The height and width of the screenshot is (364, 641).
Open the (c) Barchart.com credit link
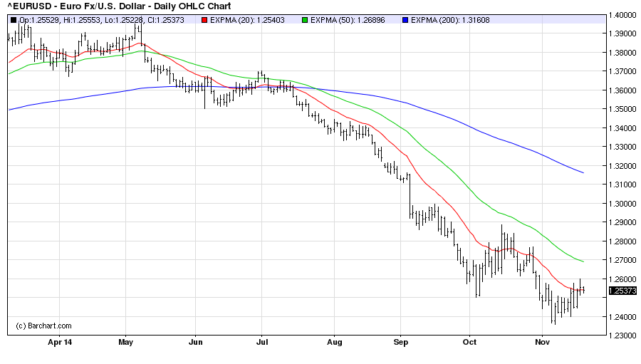click(43, 326)
